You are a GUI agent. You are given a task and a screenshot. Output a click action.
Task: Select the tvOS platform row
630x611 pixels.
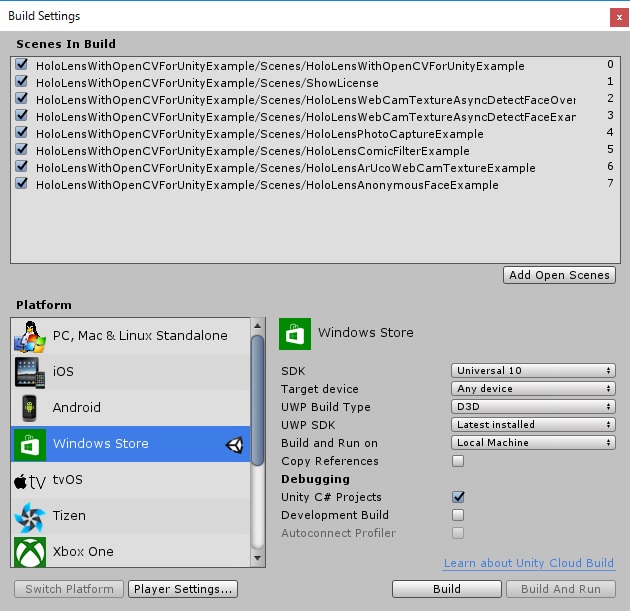(x=131, y=480)
